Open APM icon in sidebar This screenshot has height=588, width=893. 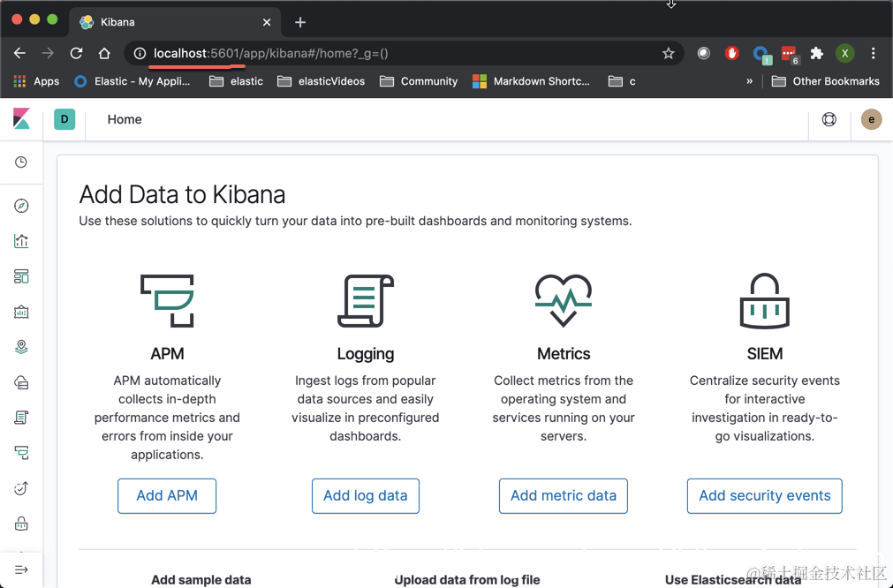[x=21, y=453]
